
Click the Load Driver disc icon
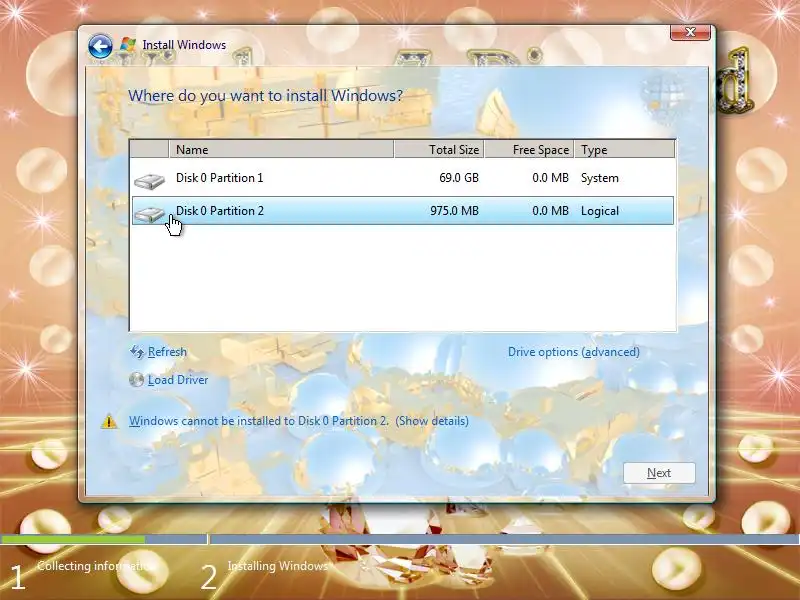coord(136,380)
